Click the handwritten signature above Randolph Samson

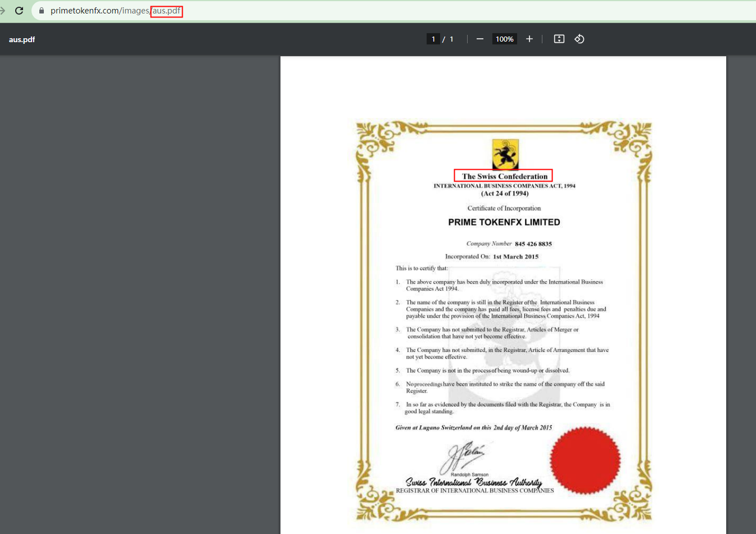(462, 456)
